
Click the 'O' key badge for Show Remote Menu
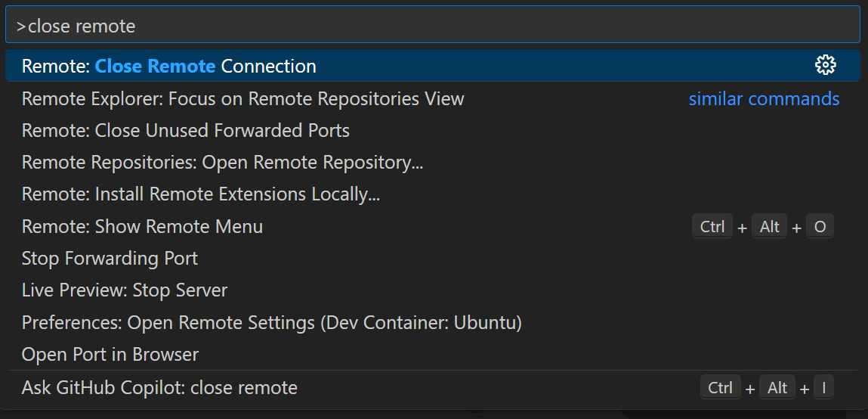[820, 227]
